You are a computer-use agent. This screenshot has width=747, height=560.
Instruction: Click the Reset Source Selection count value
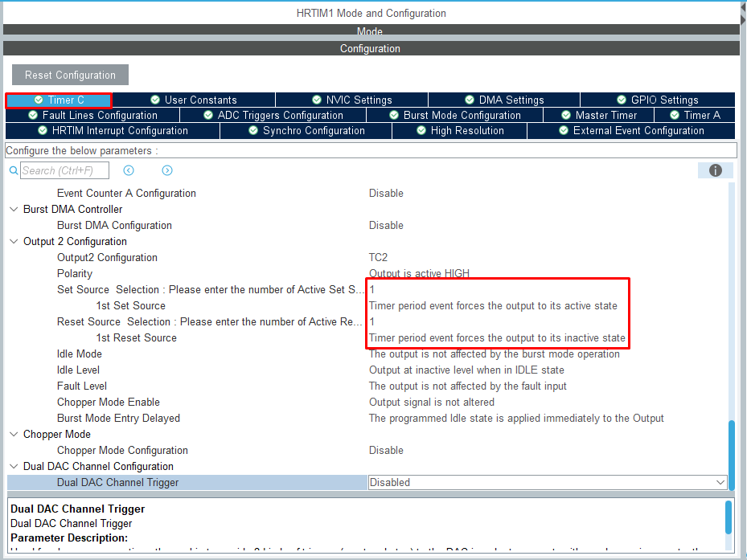372,322
